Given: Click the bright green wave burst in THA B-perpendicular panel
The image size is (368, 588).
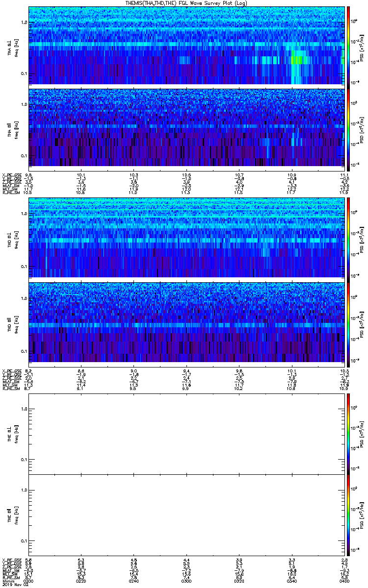Looking at the screenshot, I should (298, 60).
